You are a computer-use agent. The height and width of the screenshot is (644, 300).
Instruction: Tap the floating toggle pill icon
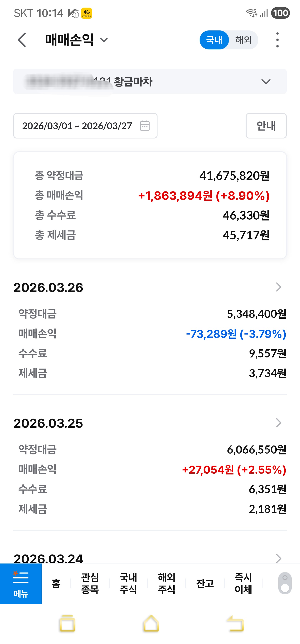(285, 583)
